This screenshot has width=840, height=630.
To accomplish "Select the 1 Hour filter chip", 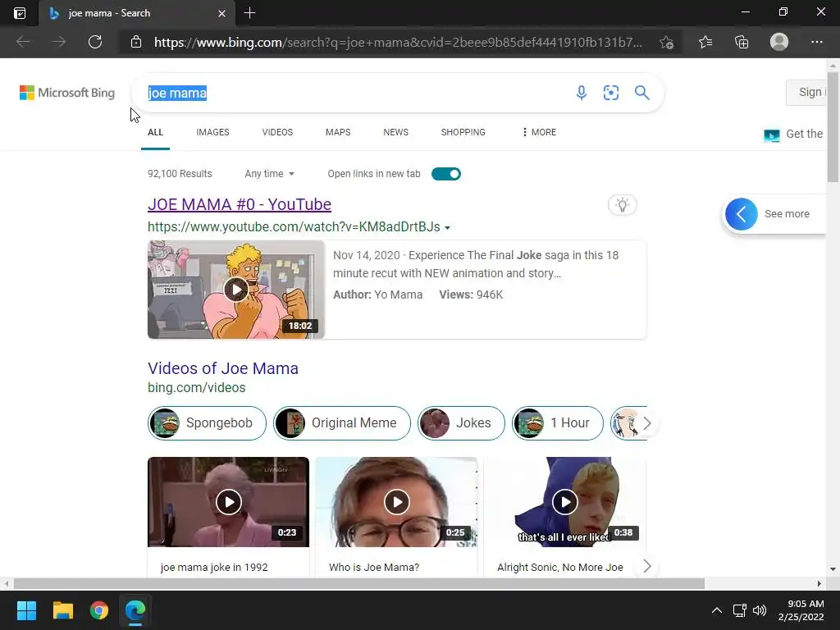I will click(558, 423).
